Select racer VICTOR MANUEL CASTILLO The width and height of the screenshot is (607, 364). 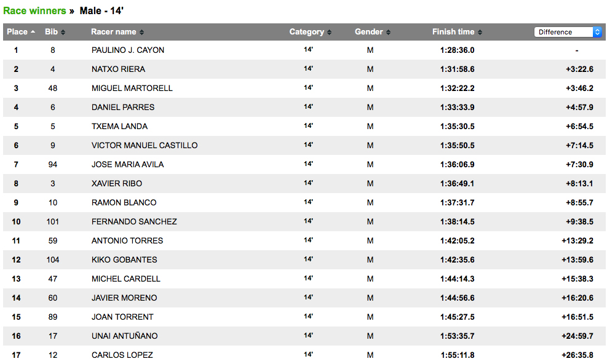pyautogui.click(x=145, y=145)
